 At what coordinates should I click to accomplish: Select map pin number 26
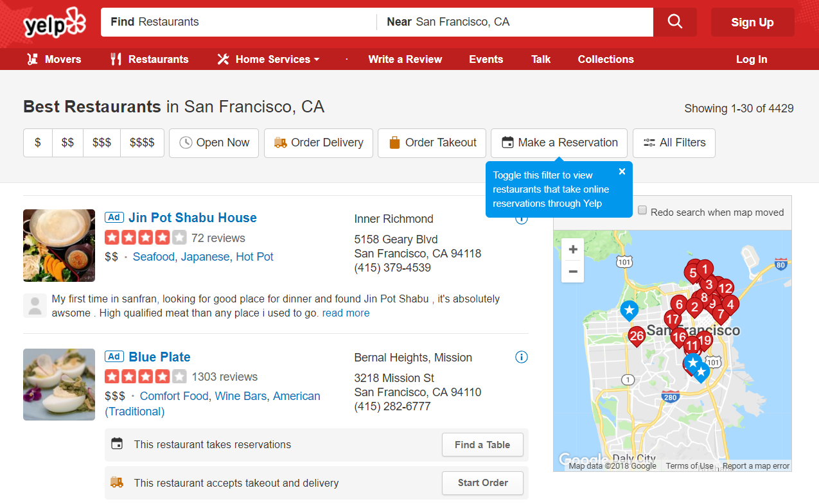coord(637,336)
